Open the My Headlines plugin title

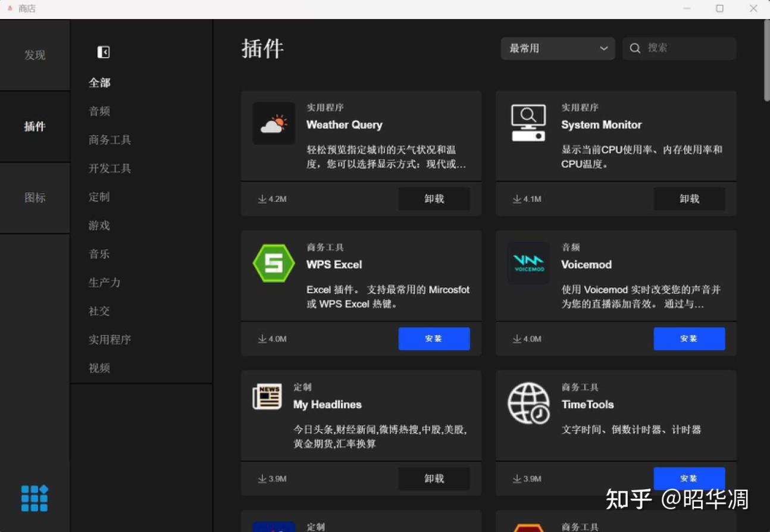[x=327, y=405]
